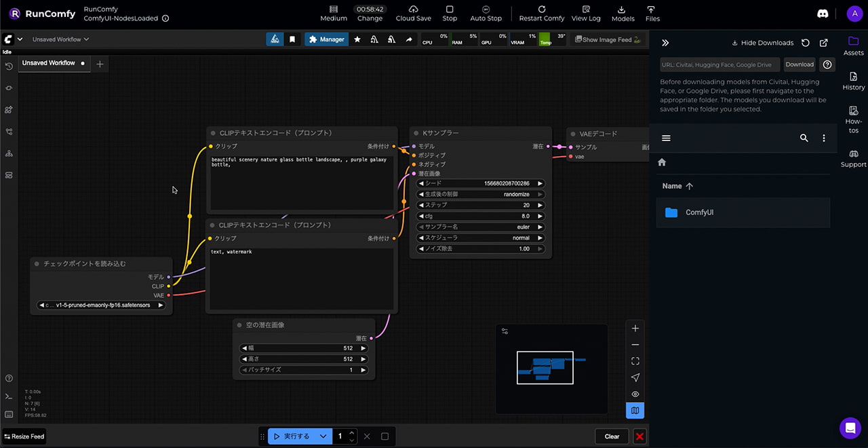The height and width of the screenshot is (448, 868).
Task: Switch to the History tab
Action: (853, 81)
